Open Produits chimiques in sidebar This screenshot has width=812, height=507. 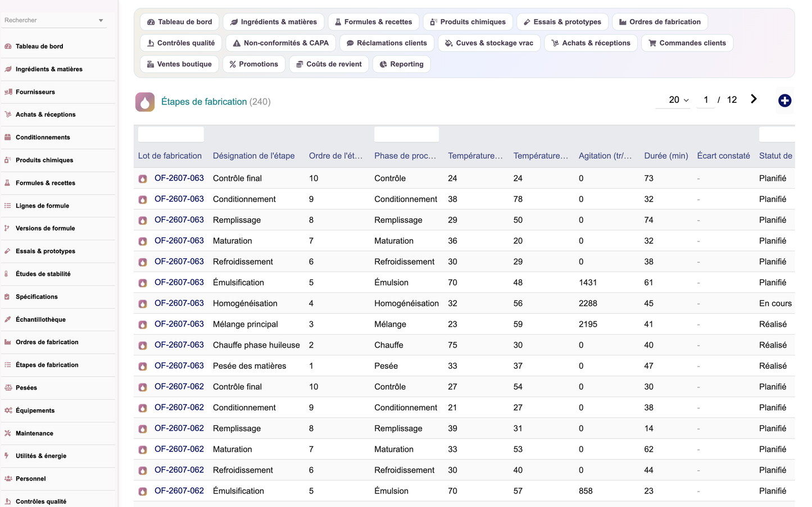click(x=44, y=160)
